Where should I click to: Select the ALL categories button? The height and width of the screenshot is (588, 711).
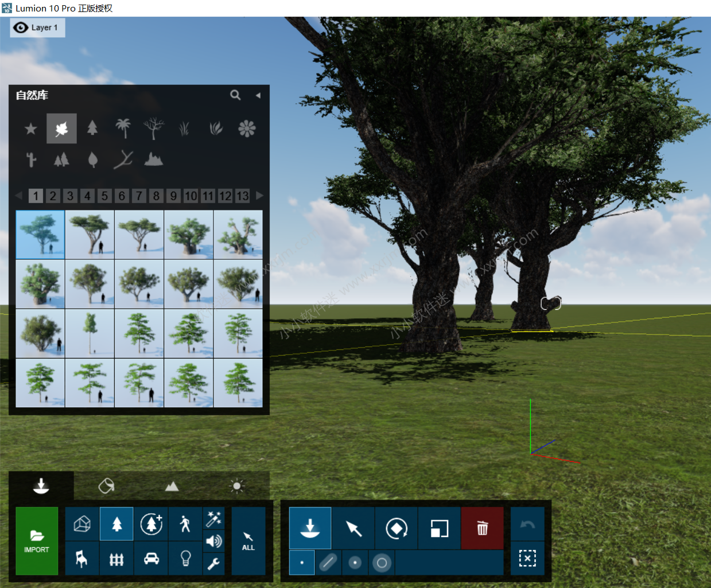(248, 540)
